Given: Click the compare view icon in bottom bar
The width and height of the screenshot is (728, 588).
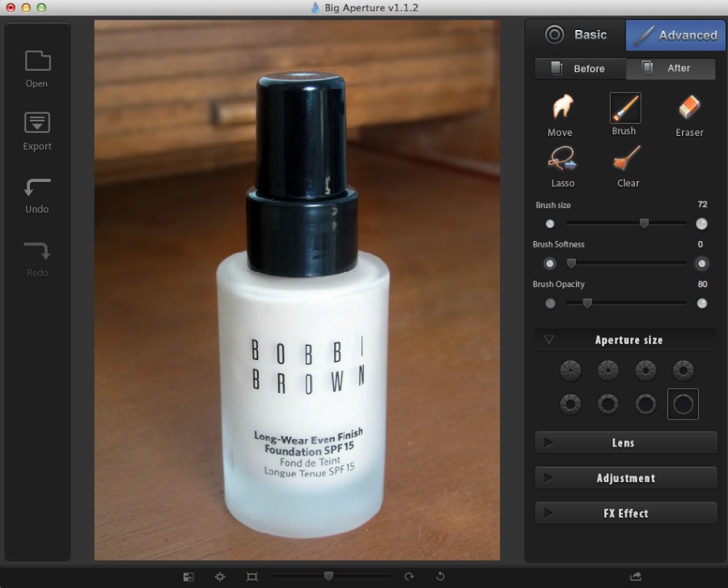Looking at the screenshot, I should pos(188,577).
